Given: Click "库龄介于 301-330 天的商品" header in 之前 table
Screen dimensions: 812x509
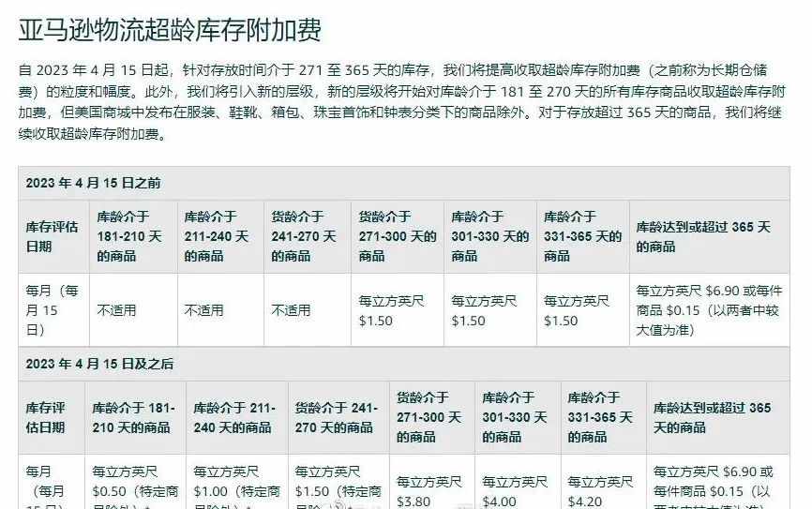Looking at the screenshot, I should (490, 236).
